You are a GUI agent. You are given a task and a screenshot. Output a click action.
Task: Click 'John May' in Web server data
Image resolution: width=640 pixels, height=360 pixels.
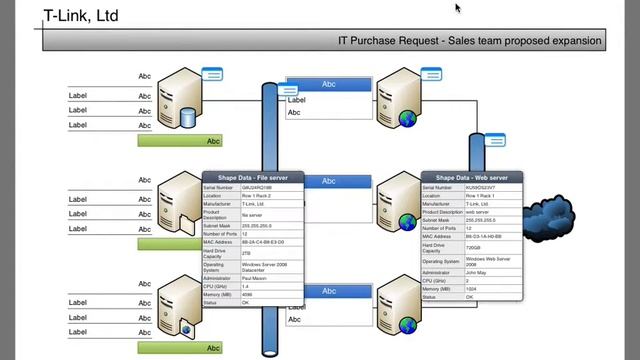pyautogui.click(x=476, y=273)
